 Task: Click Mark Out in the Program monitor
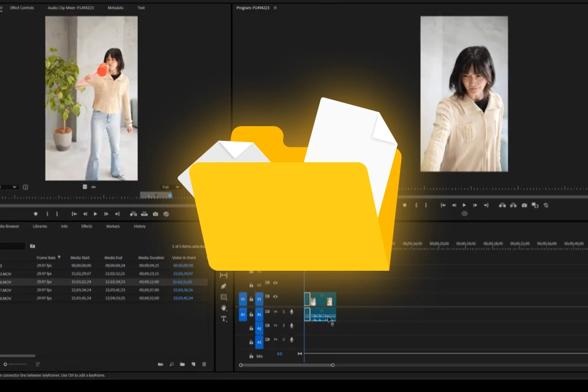coord(426,205)
